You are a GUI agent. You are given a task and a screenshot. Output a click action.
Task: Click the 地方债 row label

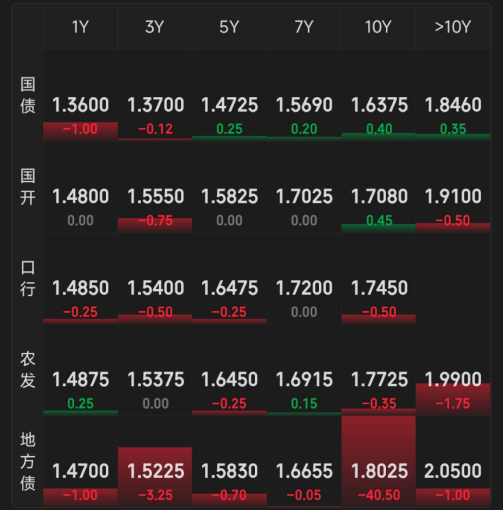(28, 462)
